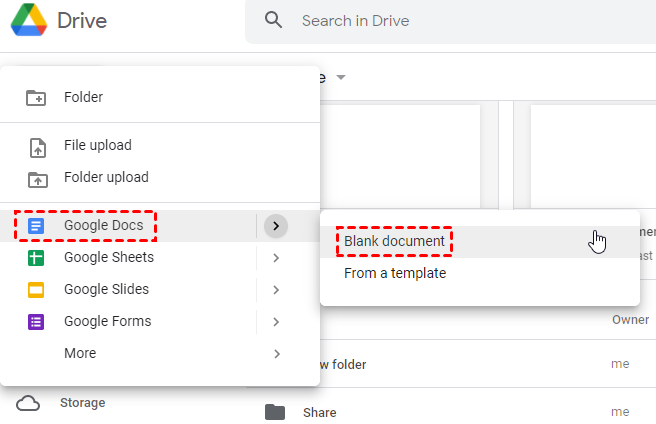Choose From a template option
656x424 pixels.
tap(395, 273)
